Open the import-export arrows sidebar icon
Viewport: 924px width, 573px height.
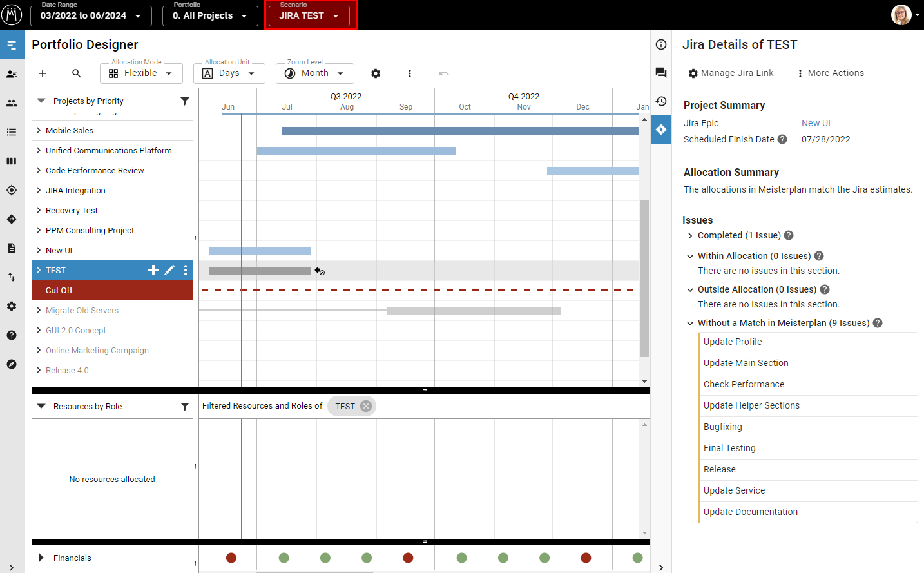12,277
